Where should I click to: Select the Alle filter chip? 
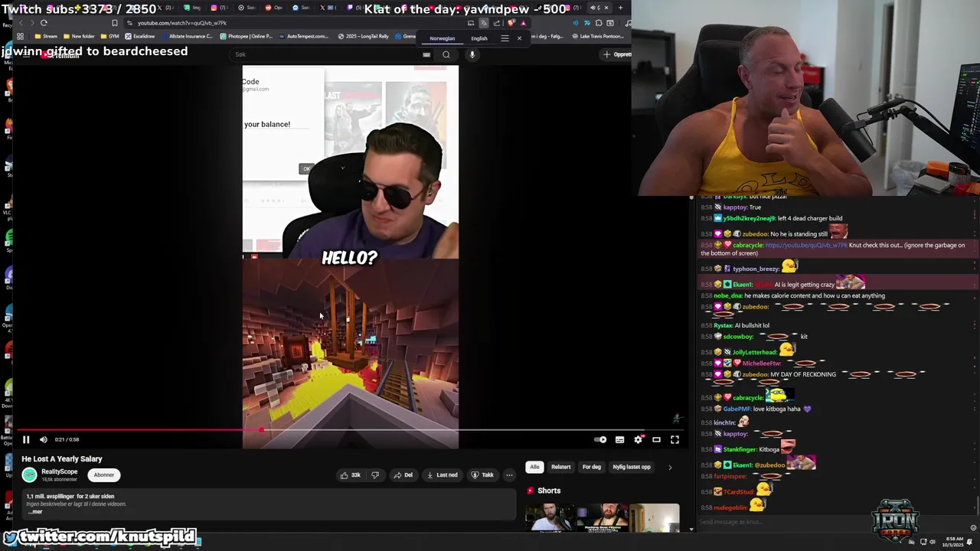(534, 467)
